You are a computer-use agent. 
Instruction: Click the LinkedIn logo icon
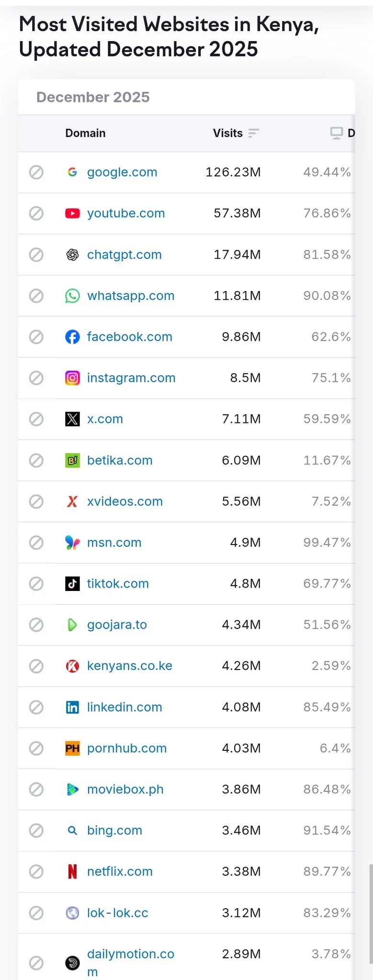click(72, 707)
